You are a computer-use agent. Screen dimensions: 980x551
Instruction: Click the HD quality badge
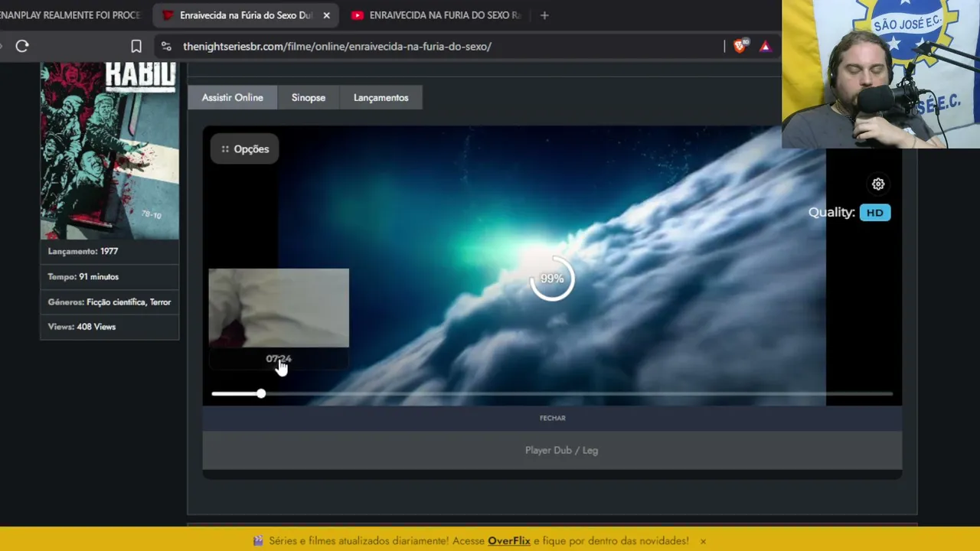pos(875,213)
